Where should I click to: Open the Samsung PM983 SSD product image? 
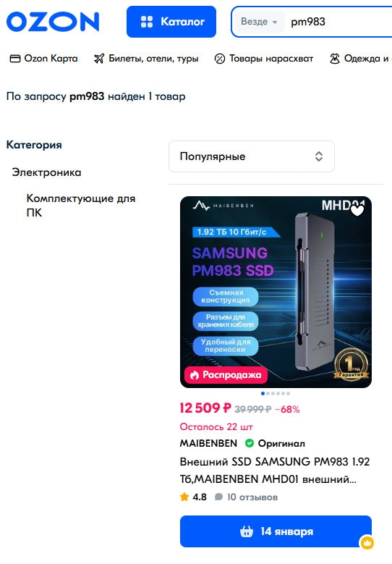point(276,292)
